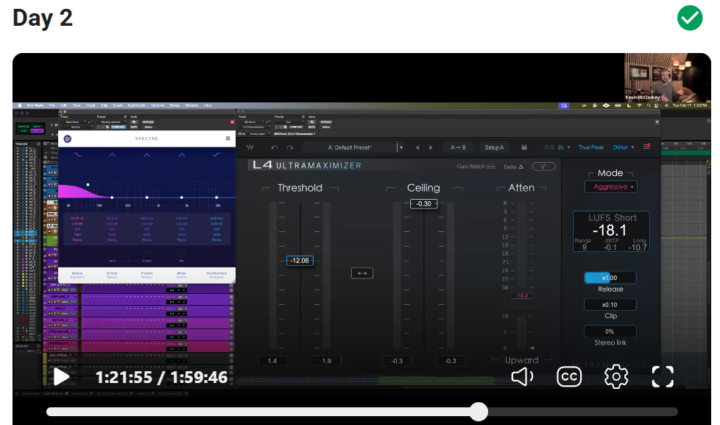
Task: Open the oversampling 2x dropdown
Action: pyautogui.click(x=564, y=147)
